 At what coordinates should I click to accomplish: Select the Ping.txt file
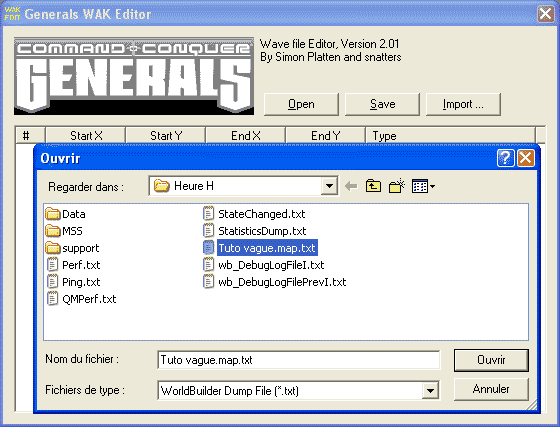tap(73, 282)
